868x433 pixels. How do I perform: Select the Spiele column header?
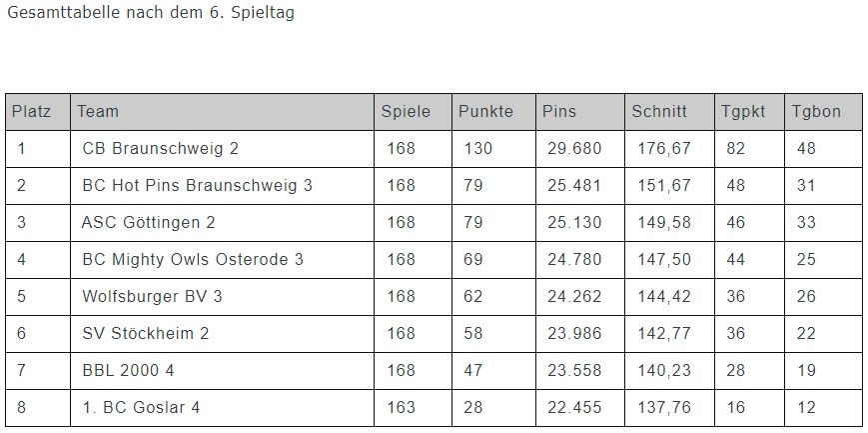coord(406,112)
